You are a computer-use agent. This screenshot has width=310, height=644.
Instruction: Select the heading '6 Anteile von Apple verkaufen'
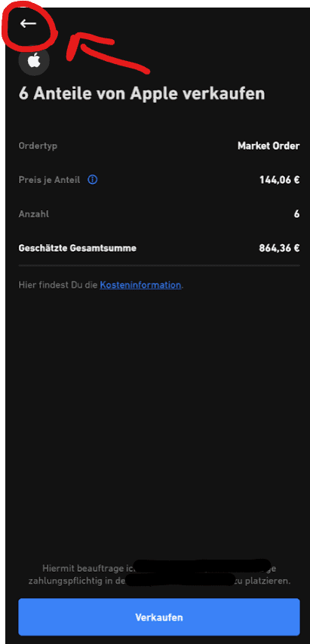click(x=142, y=94)
